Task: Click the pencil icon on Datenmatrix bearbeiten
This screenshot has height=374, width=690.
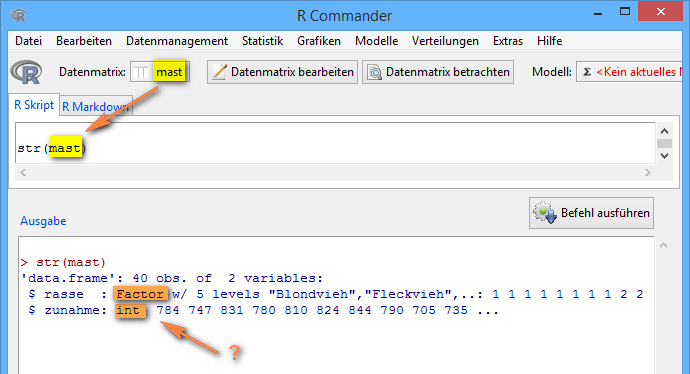Action: pyautogui.click(x=219, y=72)
